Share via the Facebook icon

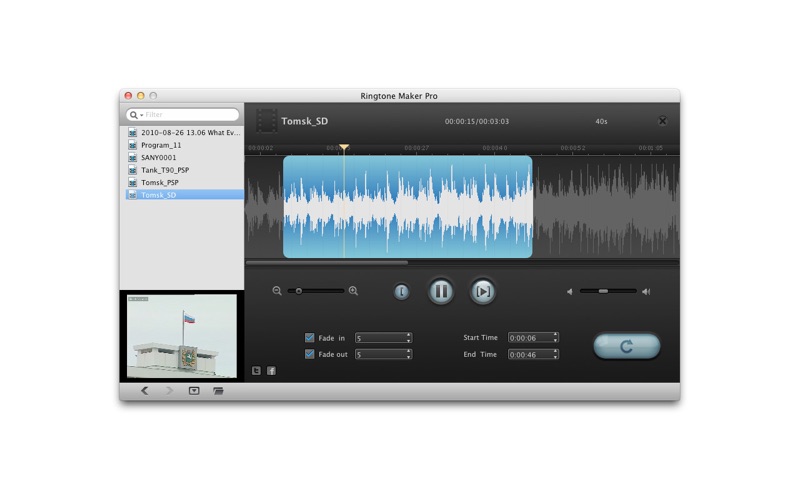[x=271, y=370]
